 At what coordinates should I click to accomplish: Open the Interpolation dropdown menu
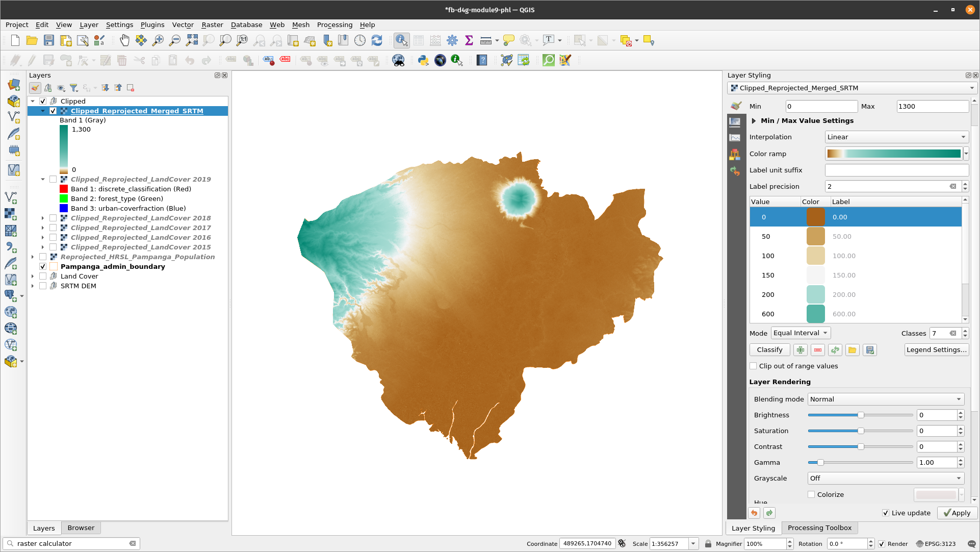tap(896, 137)
